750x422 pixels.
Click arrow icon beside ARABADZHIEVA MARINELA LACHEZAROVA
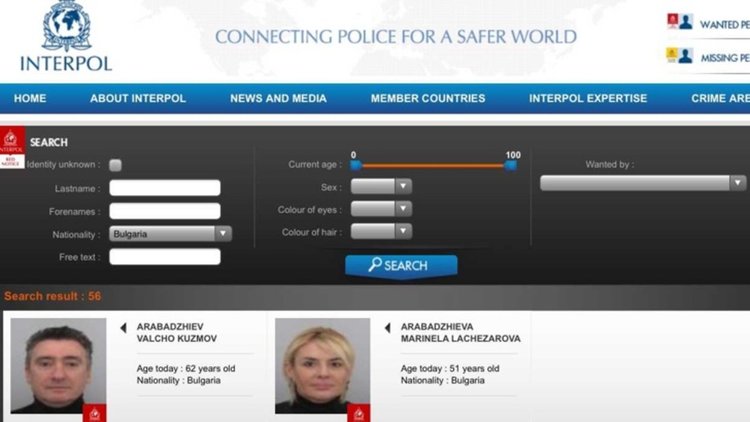pos(387,328)
